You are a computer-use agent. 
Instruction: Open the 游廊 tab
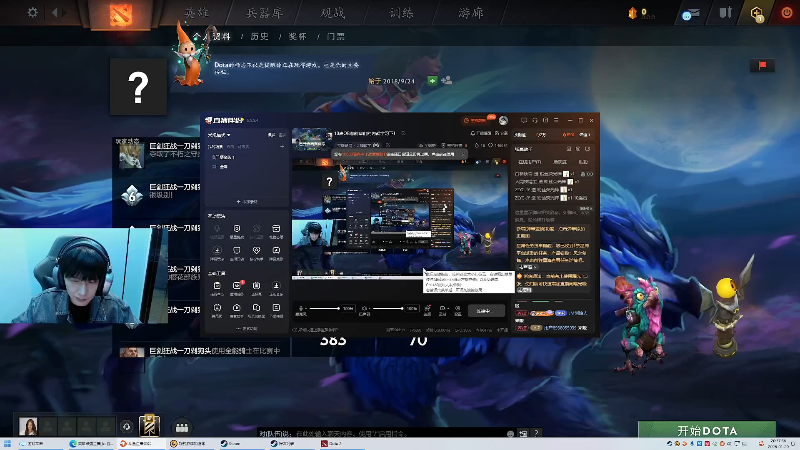tap(470, 13)
